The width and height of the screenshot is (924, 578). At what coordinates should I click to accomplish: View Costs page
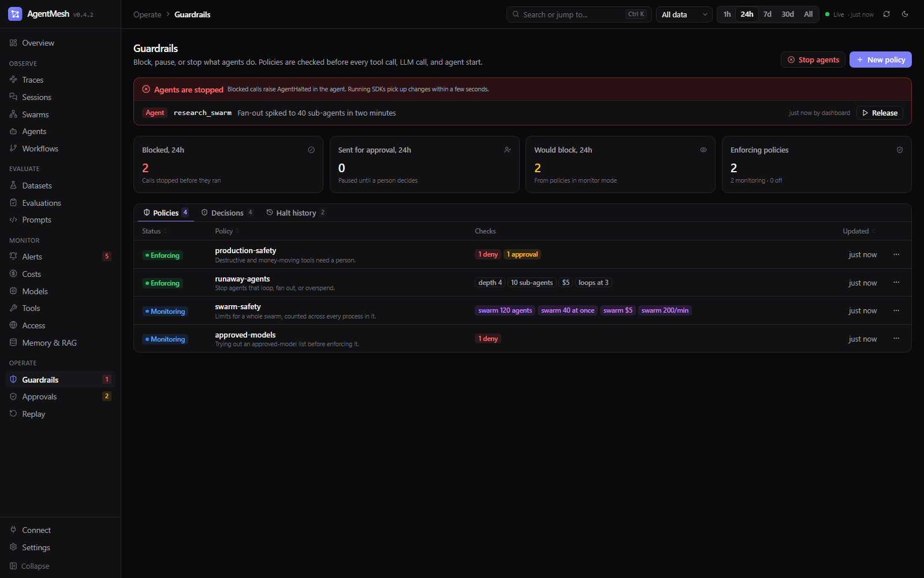[x=60, y=274]
